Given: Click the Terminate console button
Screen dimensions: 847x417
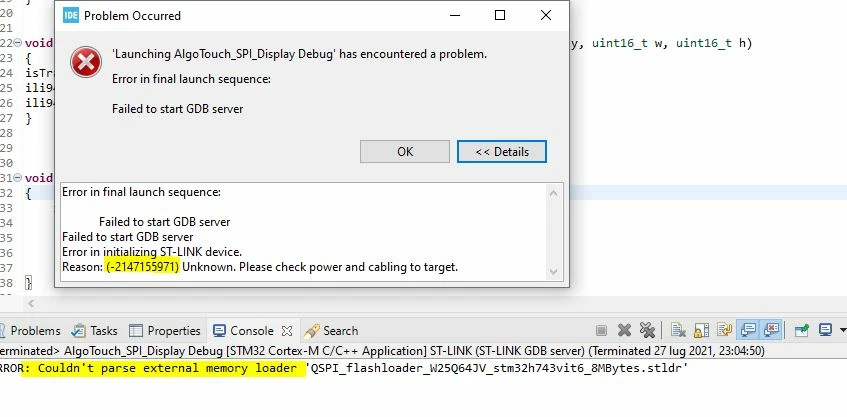Looking at the screenshot, I should 601,330.
